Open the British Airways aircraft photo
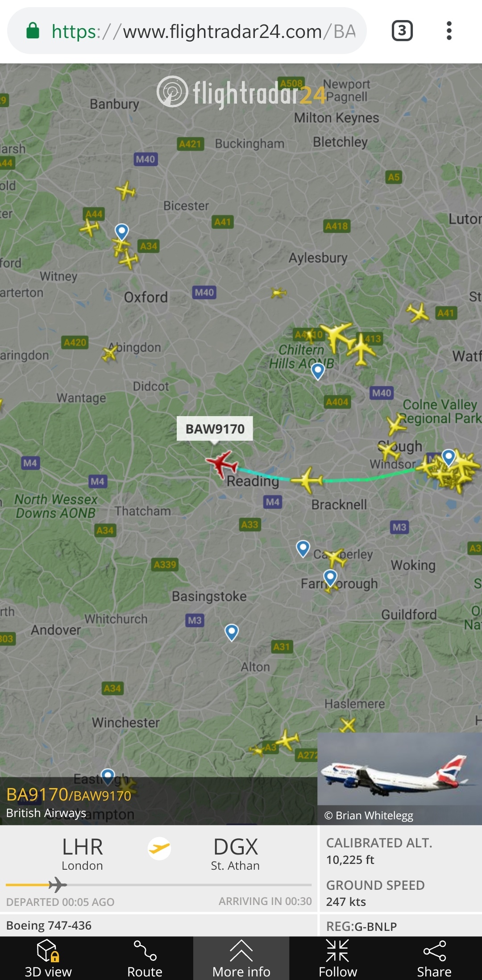Image resolution: width=482 pixels, height=980 pixels. click(x=399, y=778)
